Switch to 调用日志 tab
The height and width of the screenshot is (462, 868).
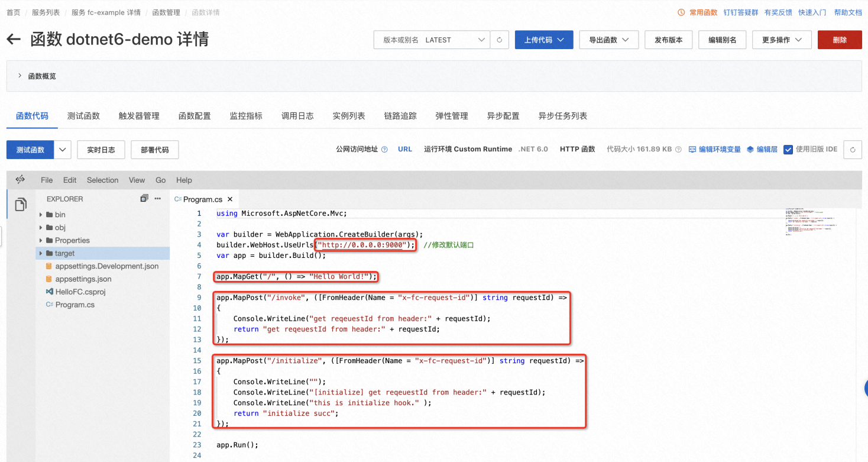297,116
